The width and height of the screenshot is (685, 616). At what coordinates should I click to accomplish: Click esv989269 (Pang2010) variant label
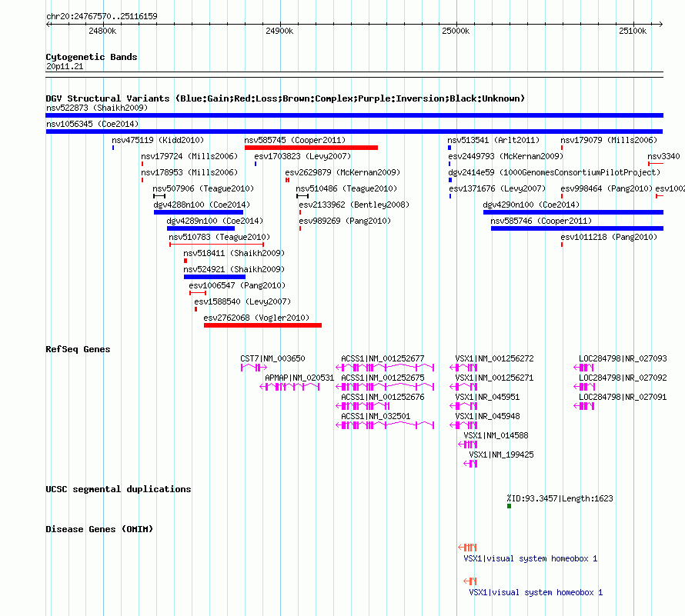click(345, 221)
